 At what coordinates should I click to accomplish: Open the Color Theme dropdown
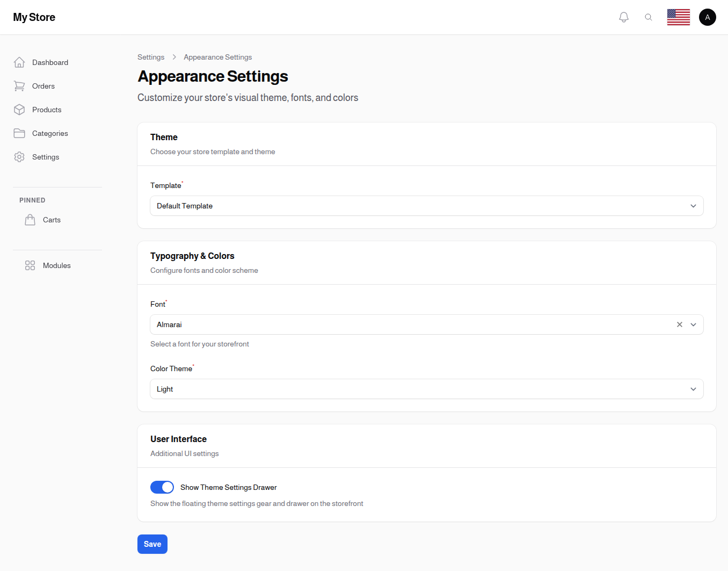click(x=693, y=389)
